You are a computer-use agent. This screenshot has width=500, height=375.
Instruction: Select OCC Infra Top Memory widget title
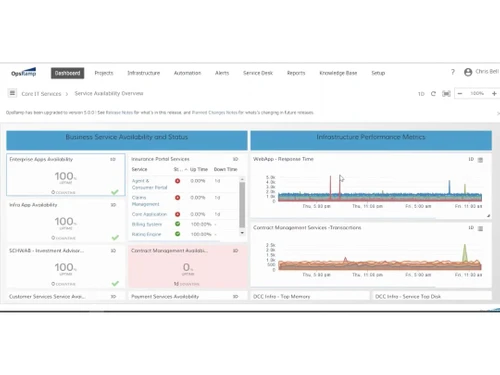(282, 296)
